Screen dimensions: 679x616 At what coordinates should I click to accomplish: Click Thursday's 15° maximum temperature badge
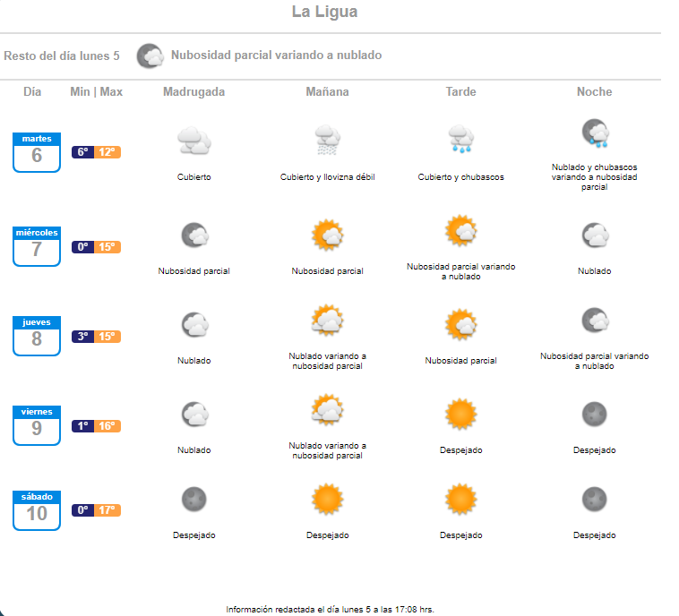click(107, 337)
